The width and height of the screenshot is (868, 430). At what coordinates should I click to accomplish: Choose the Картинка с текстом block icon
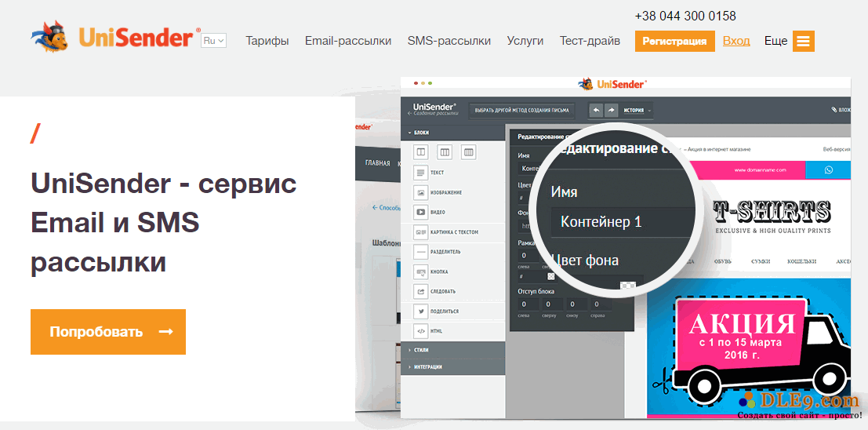pos(421,232)
